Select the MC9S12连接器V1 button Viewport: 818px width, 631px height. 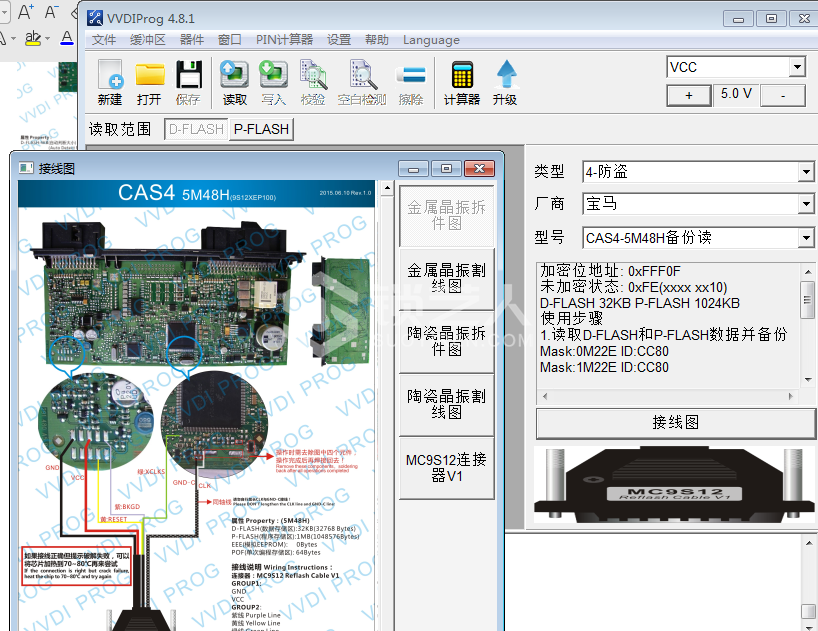[447, 468]
